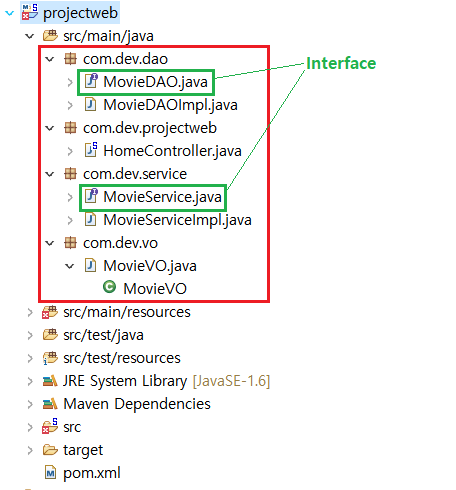
Task: Select Maven Dependencies label
Action: point(137,404)
